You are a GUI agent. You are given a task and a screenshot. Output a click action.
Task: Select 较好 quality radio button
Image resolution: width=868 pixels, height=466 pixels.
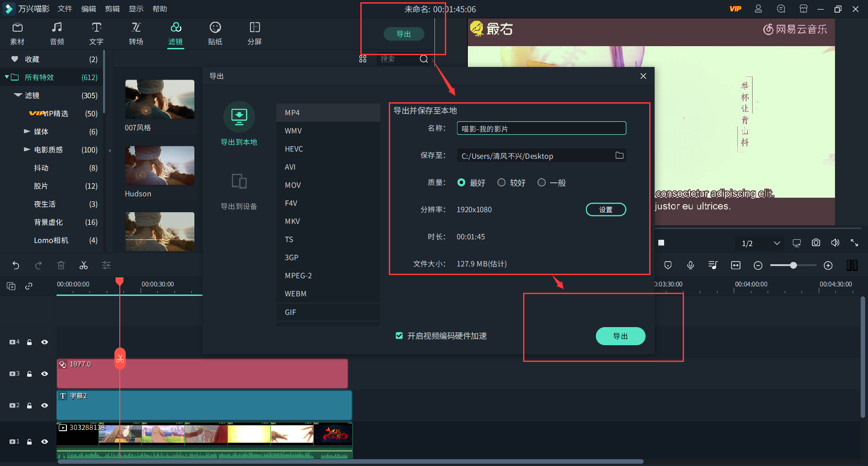coord(501,182)
